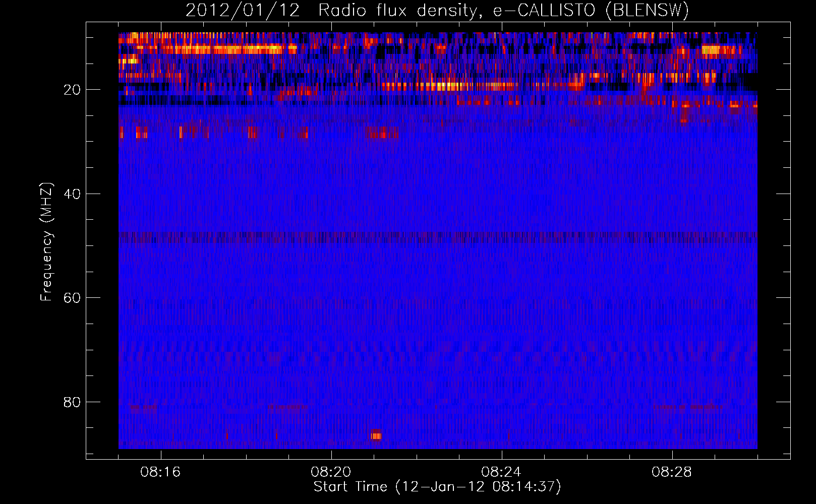Click the 40 MHz frequency tick label
Screen dimensions: 816x504
click(x=73, y=194)
